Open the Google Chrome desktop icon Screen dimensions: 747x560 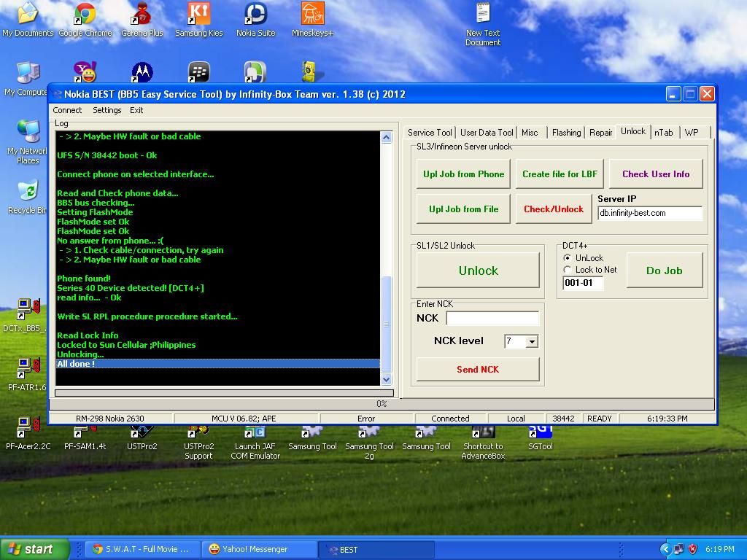[x=85, y=15]
